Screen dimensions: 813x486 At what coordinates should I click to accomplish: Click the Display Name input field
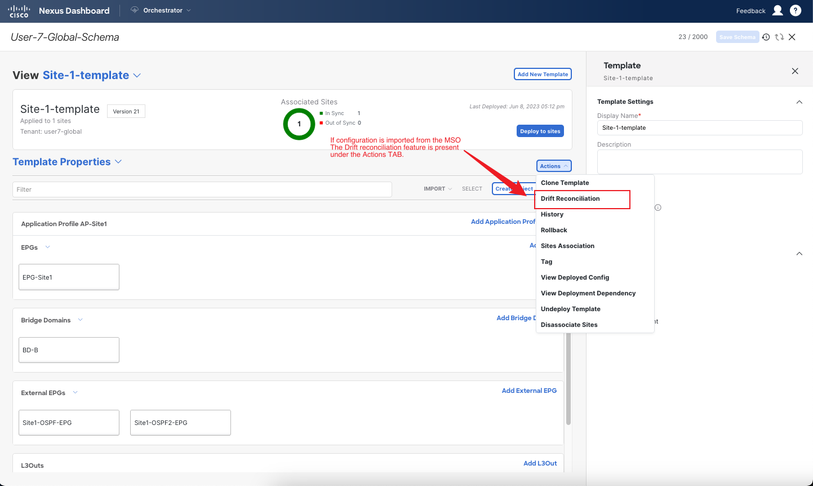(x=699, y=128)
